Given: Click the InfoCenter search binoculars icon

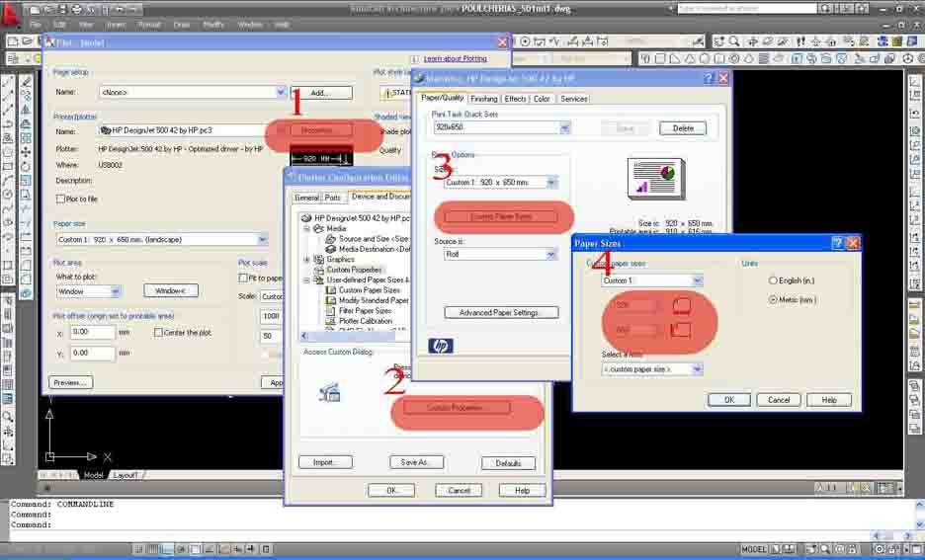Looking at the screenshot, I should pyautogui.click(x=825, y=9).
